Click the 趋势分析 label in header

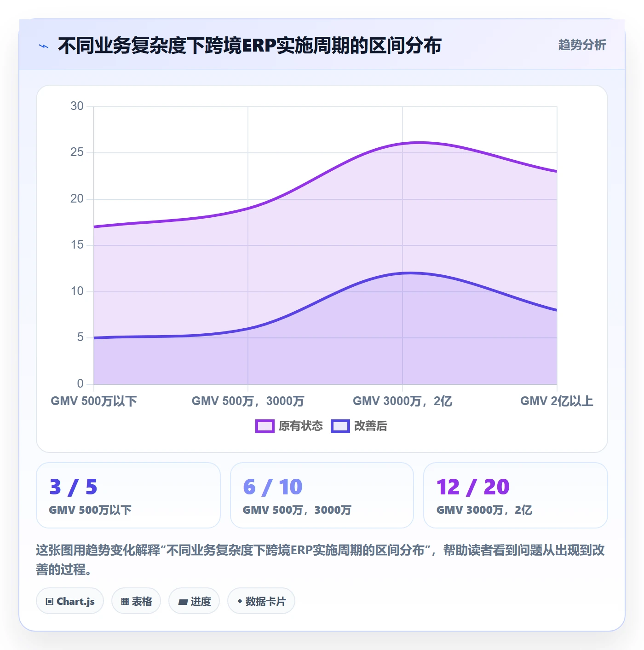[x=582, y=45]
